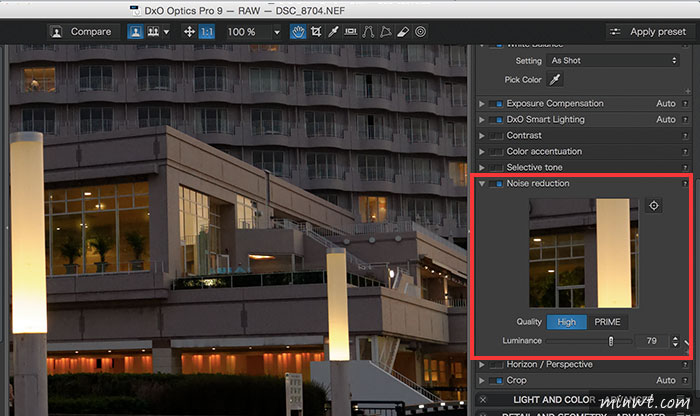Screen dimensions: 700x416
Task: Click Auto in the Crop row
Action: click(x=666, y=380)
